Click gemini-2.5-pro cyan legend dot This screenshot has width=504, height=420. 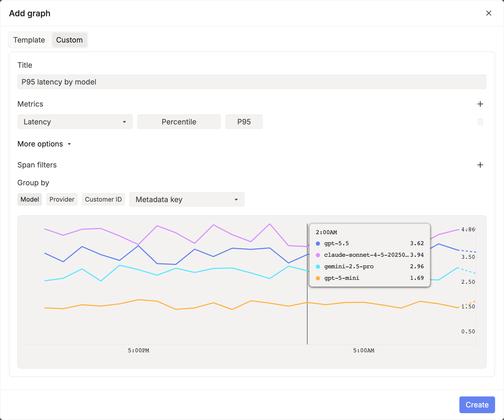tap(318, 267)
